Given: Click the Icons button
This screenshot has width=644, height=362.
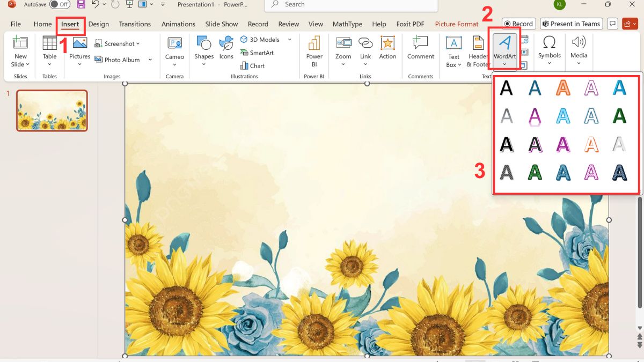Looking at the screenshot, I should (x=226, y=48).
